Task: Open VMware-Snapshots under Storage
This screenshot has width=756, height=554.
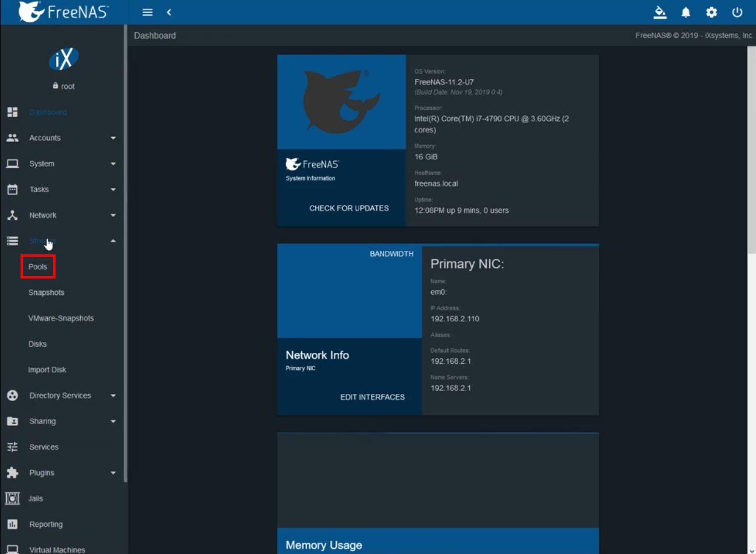Action: (61, 318)
